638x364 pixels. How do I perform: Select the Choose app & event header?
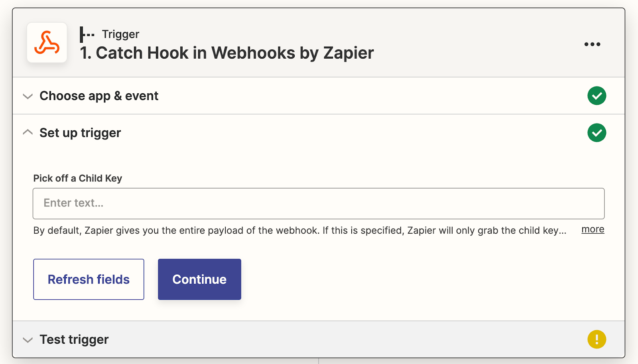pyautogui.click(x=98, y=96)
